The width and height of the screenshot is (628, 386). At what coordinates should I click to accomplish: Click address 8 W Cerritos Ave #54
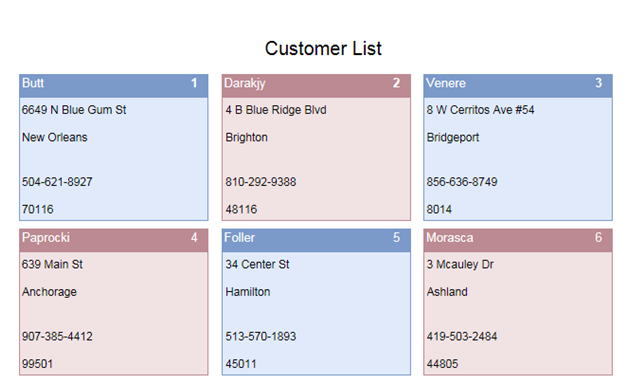point(480,110)
